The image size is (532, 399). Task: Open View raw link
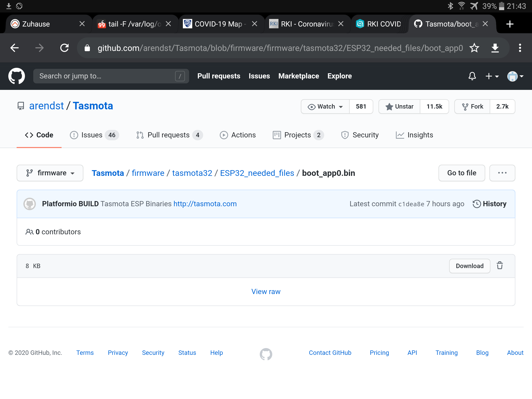(x=266, y=291)
